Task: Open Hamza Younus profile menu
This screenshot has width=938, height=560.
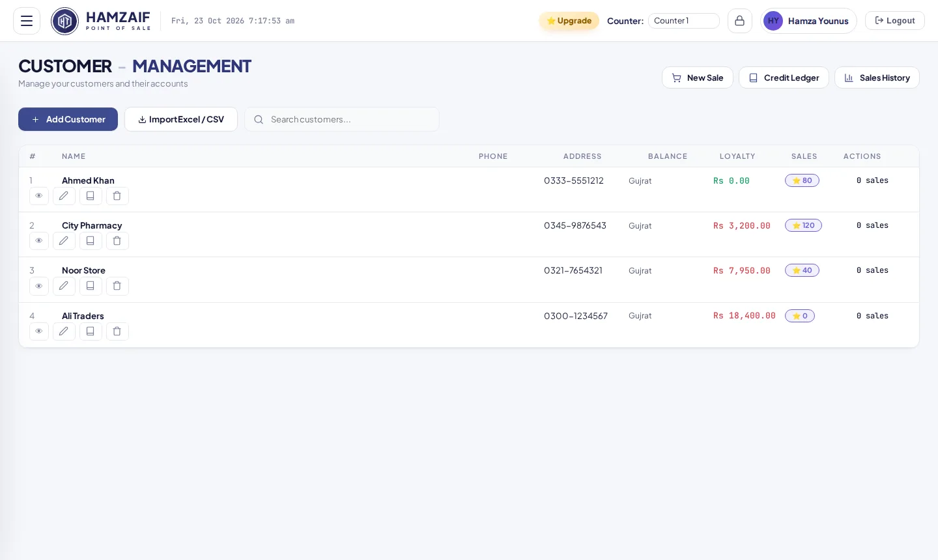Action: pos(808,21)
